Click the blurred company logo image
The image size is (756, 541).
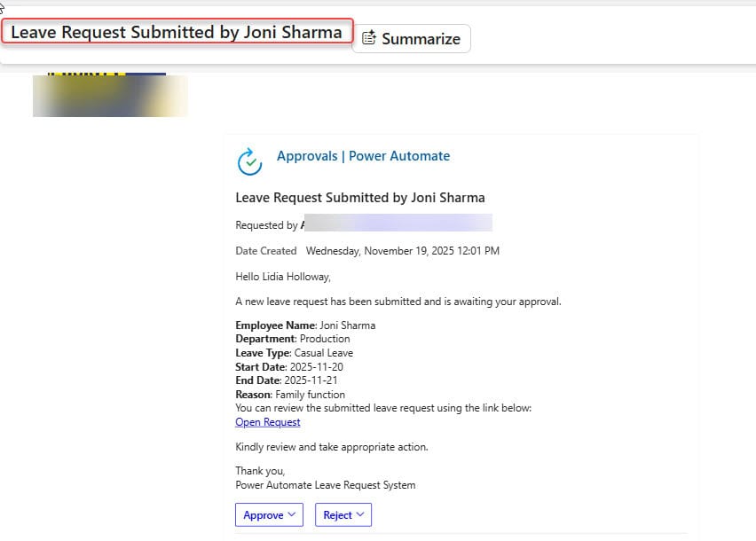click(x=110, y=95)
